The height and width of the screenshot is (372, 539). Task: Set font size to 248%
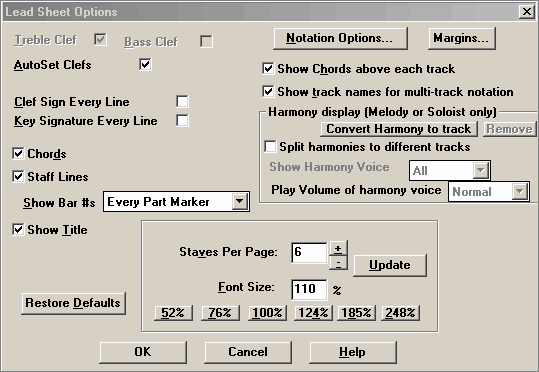(x=400, y=313)
